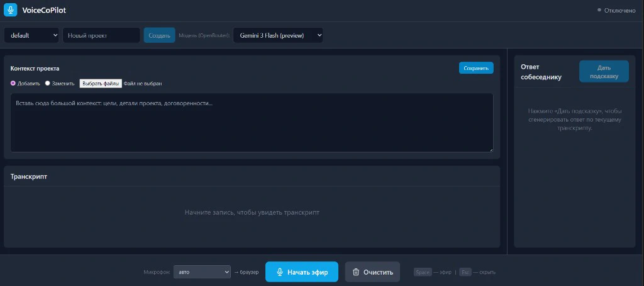
Task: Click the Очистить button
Action: pyautogui.click(x=372, y=272)
